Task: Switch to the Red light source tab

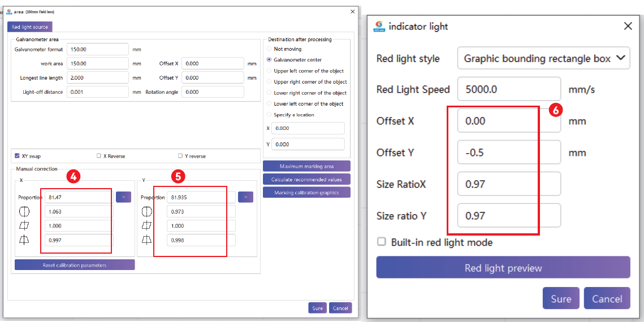Action: pyautogui.click(x=30, y=27)
